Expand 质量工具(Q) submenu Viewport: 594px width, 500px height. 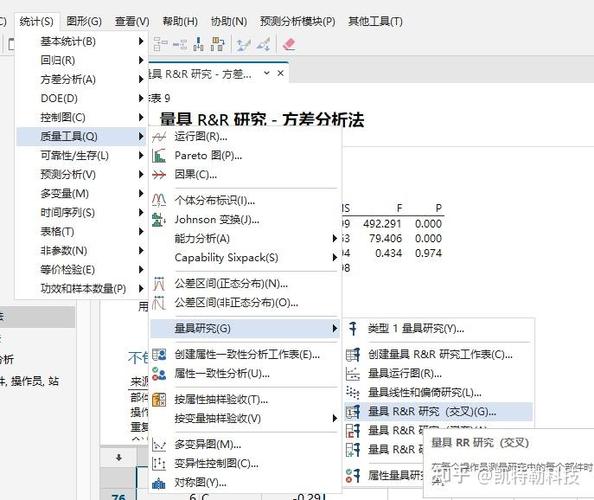coord(81,136)
